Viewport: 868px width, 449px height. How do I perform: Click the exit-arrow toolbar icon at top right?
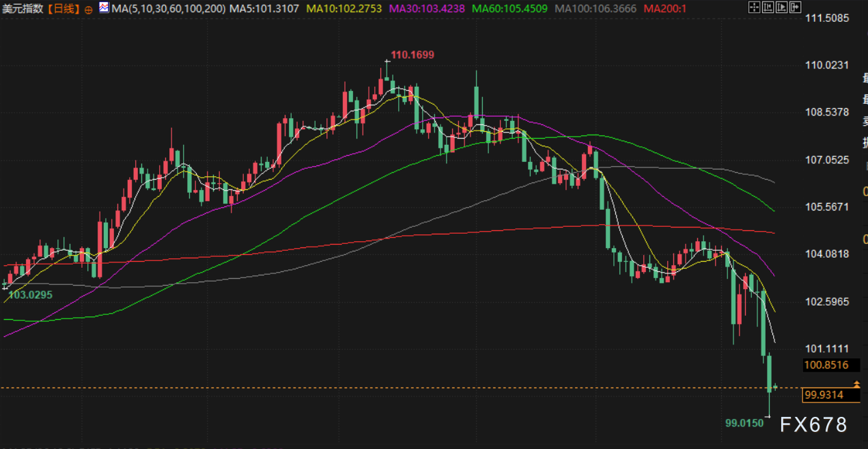click(795, 8)
